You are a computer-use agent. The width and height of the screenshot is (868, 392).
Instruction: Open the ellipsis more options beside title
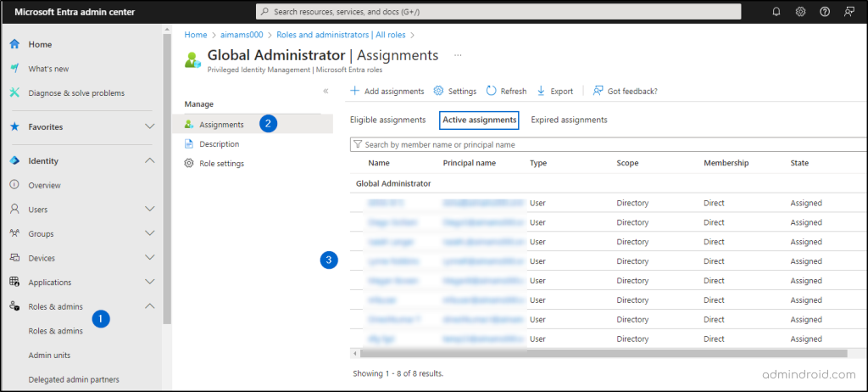click(458, 55)
